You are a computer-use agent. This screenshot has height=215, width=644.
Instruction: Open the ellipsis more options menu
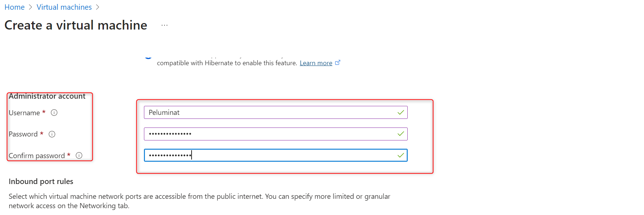165,25
